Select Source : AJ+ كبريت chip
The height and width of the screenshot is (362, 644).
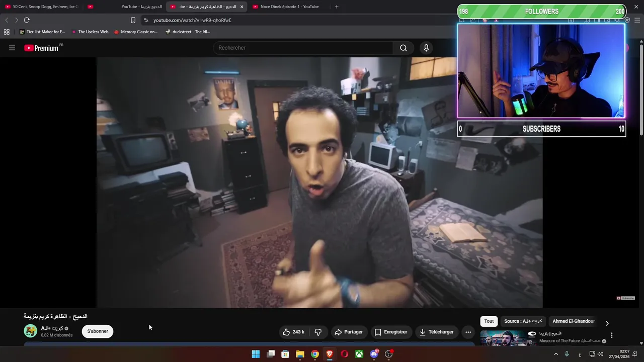tap(523, 321)
